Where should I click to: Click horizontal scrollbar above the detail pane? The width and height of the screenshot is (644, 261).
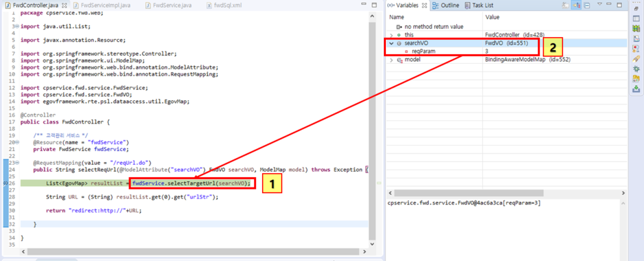pos(469,192)
